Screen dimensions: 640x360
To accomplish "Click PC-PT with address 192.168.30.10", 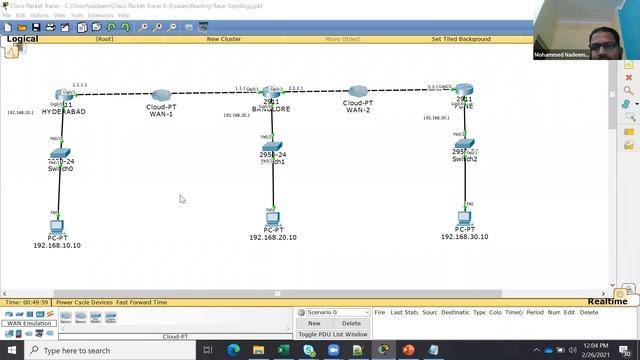I will click(x=464, y=218).
